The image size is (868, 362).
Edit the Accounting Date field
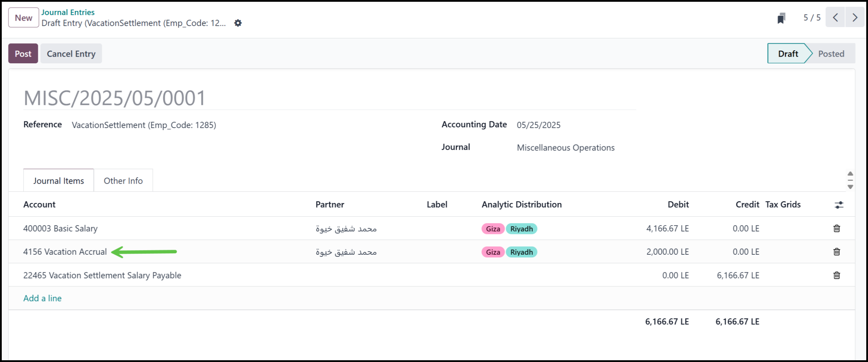pos(538,125)
